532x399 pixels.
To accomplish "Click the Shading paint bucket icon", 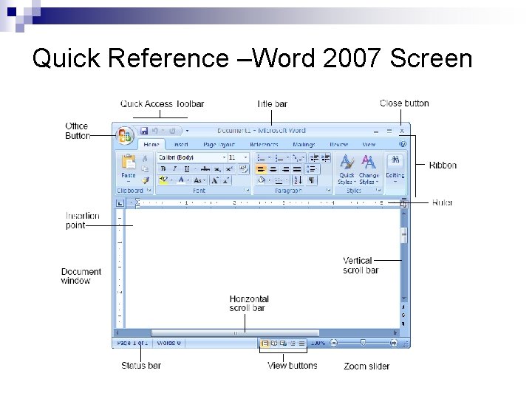I will [262, 180].
